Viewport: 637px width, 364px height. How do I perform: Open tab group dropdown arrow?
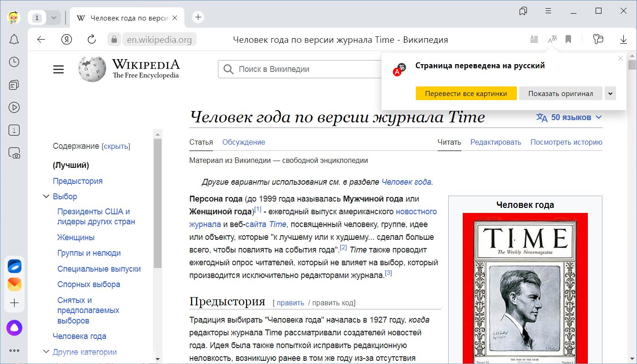click(x=54, y=18)
